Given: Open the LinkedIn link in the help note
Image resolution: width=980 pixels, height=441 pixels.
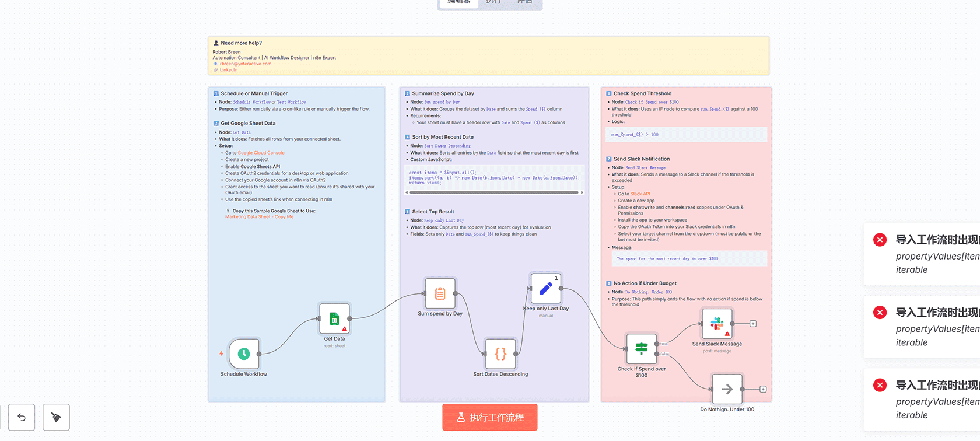Looking at the screenshot, I should [228, 70].
